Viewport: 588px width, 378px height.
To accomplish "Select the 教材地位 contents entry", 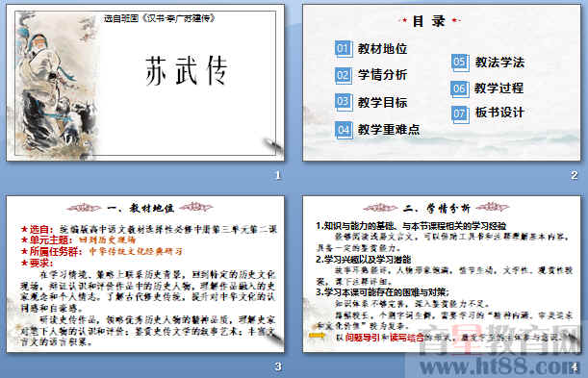I will click(382, 49).
